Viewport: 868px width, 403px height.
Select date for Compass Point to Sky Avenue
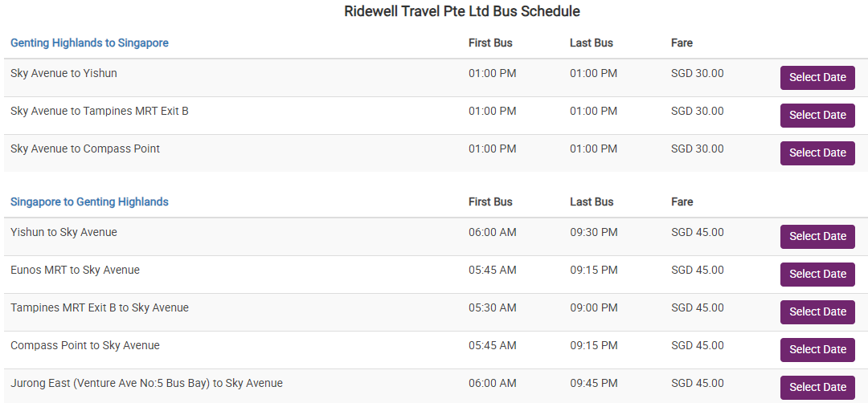(x=817, y=350)
